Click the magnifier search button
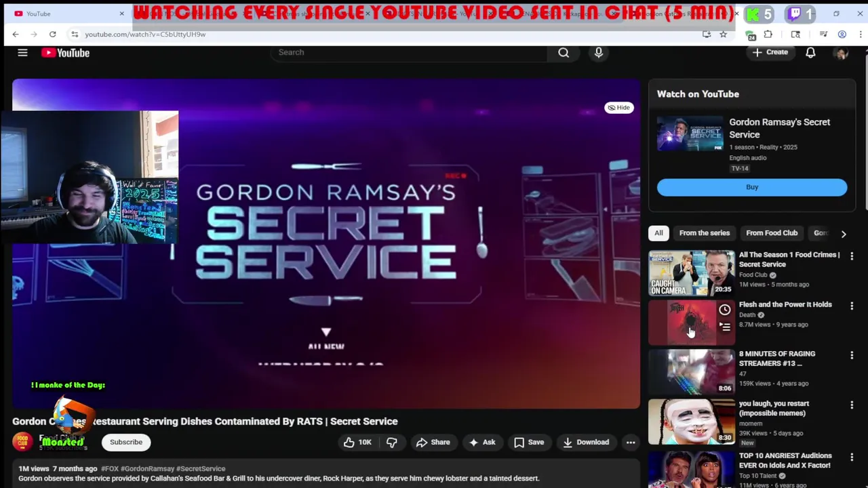 click(x=564, y=52)
